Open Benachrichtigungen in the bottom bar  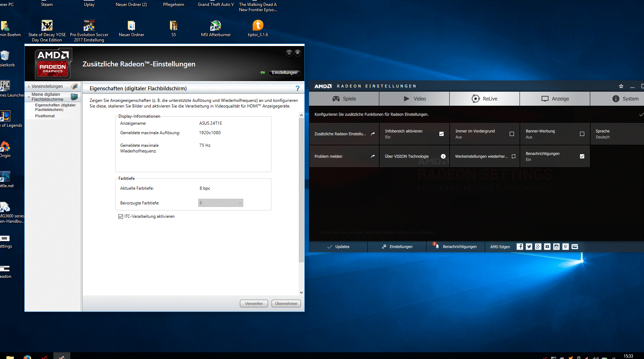click(x=456, y=247)
